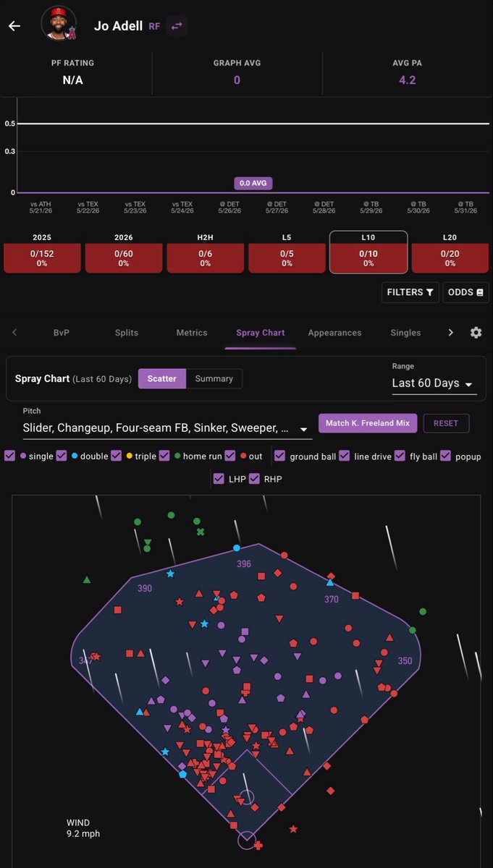Click the 396 center field distance label

pos(244,563)
